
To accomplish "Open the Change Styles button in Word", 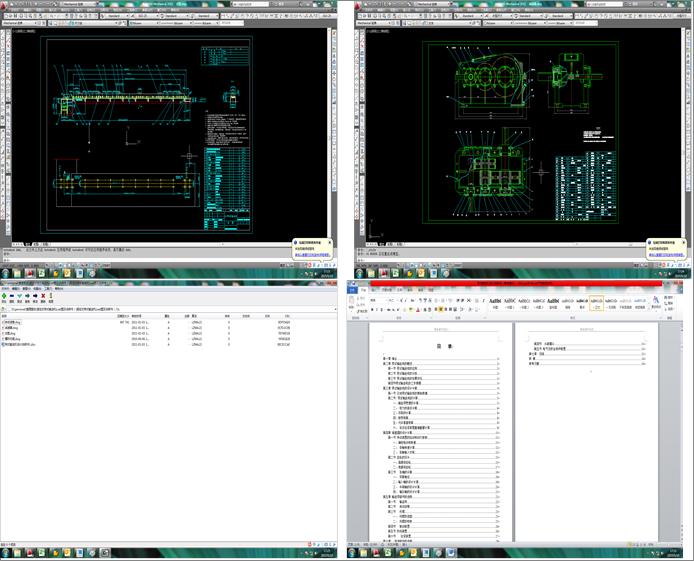I will (x=656, y=302).
